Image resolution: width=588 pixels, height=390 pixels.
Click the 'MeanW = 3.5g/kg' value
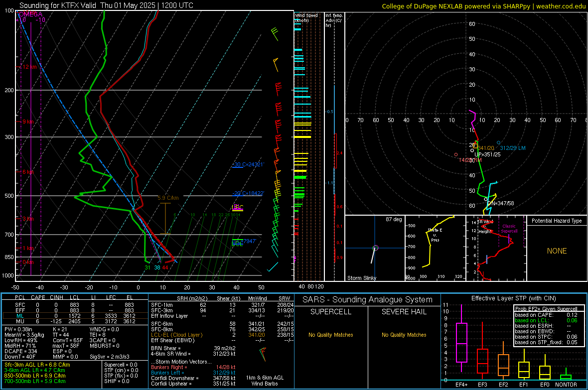[24, 335]
